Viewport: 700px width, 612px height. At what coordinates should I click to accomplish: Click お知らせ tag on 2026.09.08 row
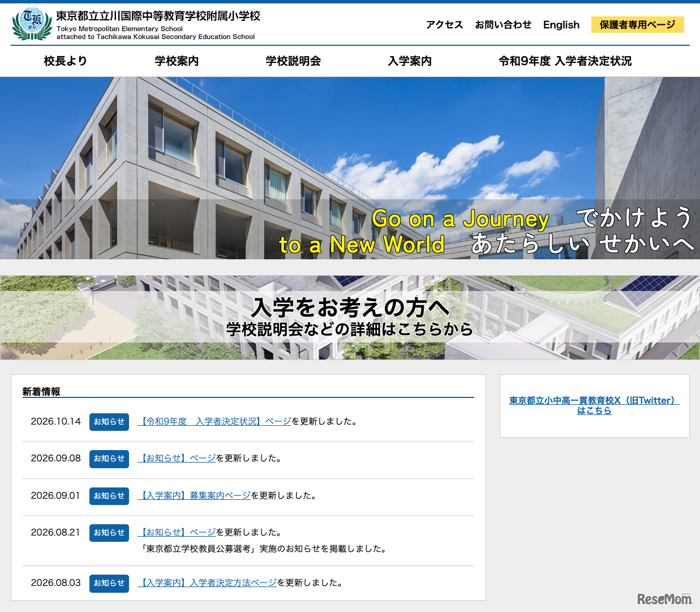click(x=109, y=459)
